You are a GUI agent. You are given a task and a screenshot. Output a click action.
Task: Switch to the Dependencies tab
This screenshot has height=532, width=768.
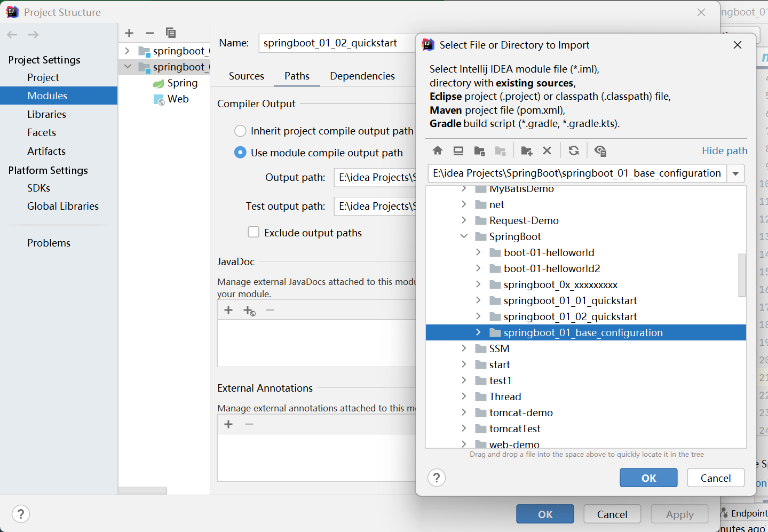tap(362, 76)
